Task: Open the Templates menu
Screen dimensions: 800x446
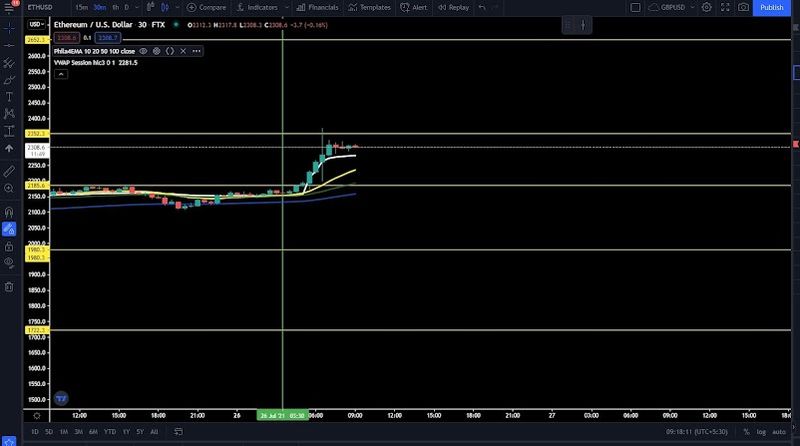Action: [370, 7]
